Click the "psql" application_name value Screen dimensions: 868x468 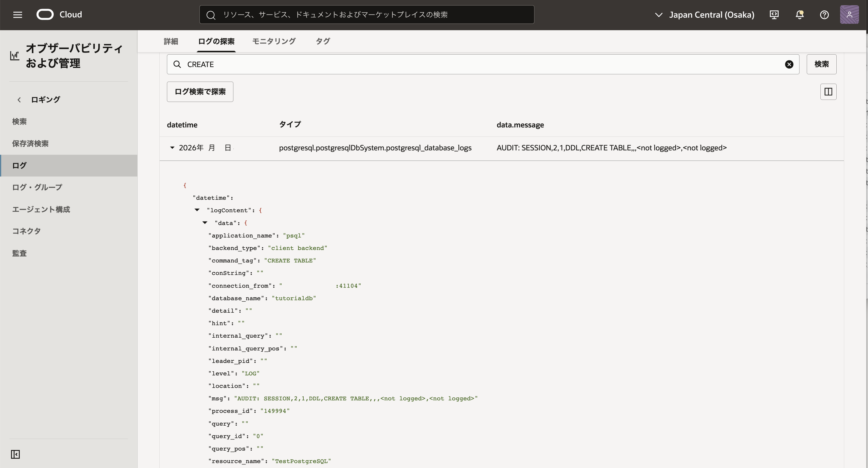[x=293, y=235]
